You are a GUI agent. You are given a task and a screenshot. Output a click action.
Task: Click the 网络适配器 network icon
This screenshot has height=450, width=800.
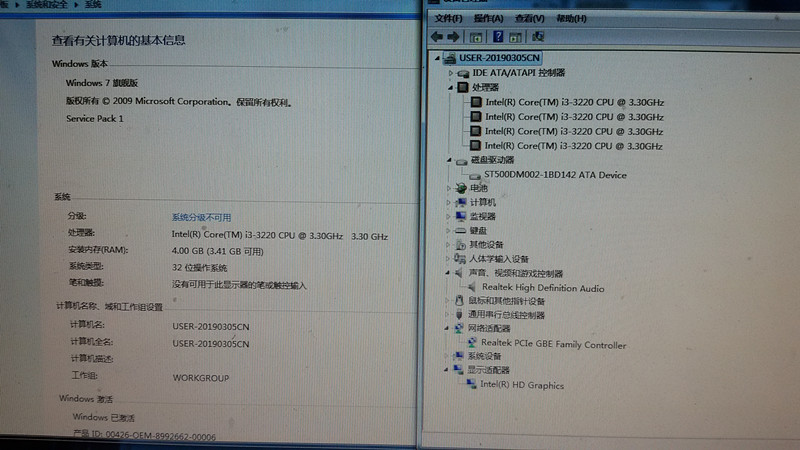click(458, 329)
